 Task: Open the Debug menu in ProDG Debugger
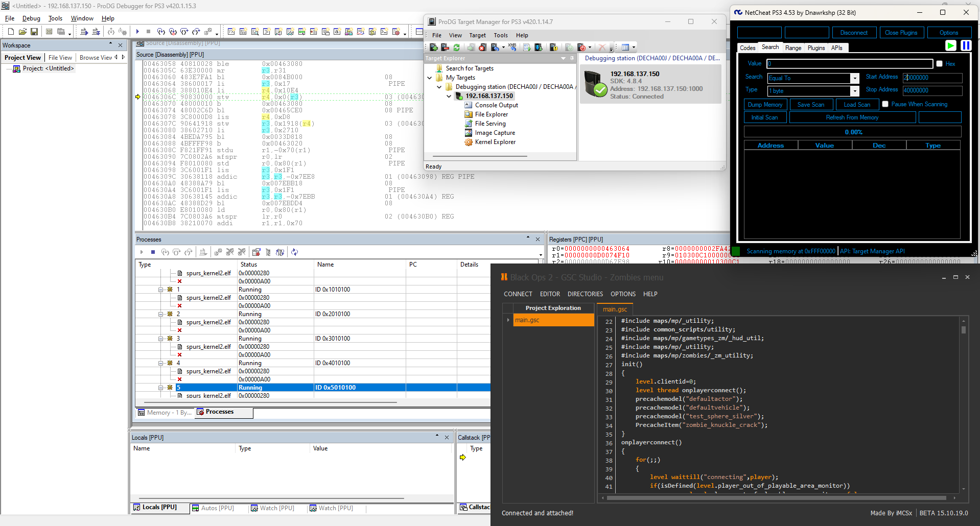31,18
